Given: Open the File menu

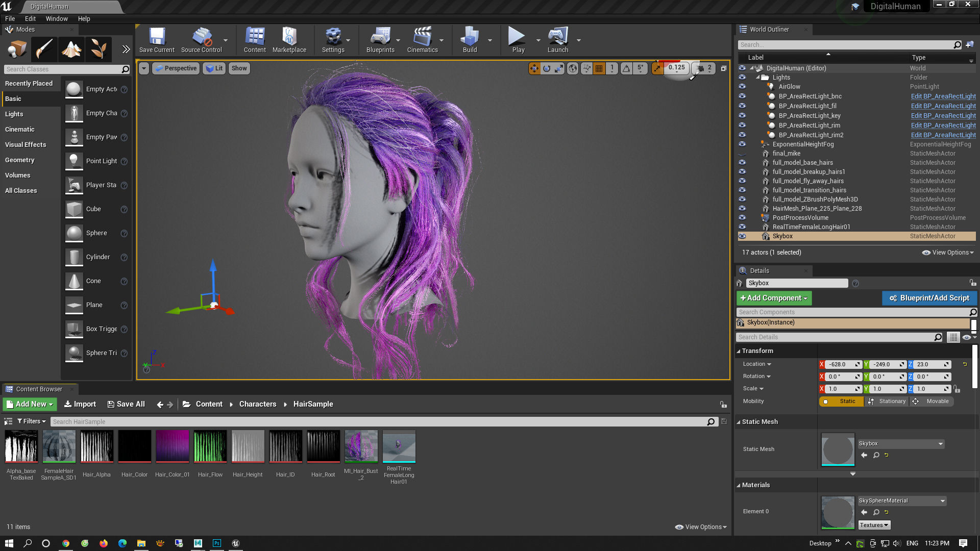Looking at the screenshot, I should (10, 19).
